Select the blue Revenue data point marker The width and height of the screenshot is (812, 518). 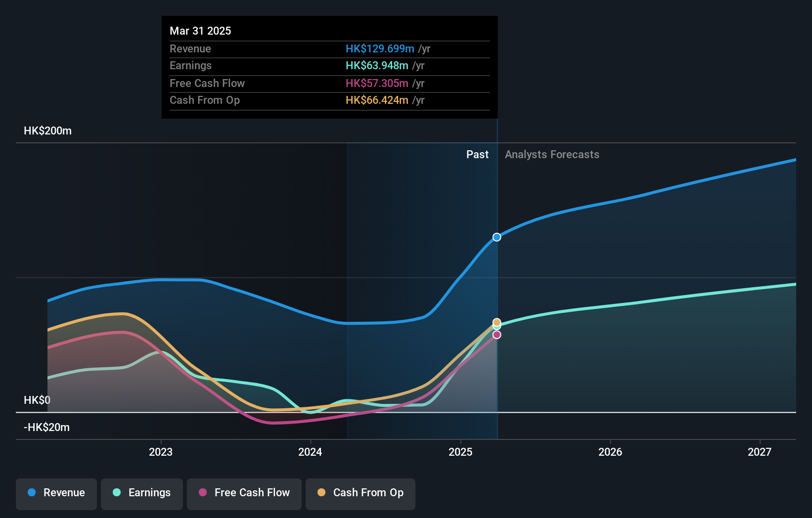click(x=496, y=237)
